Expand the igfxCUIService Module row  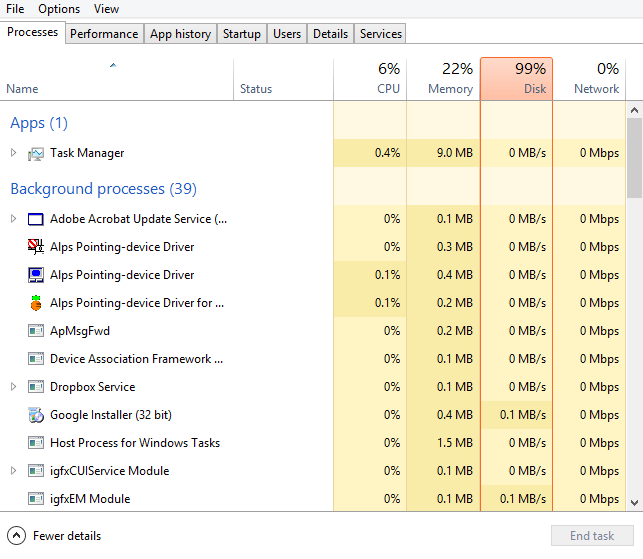click(13, 471)
